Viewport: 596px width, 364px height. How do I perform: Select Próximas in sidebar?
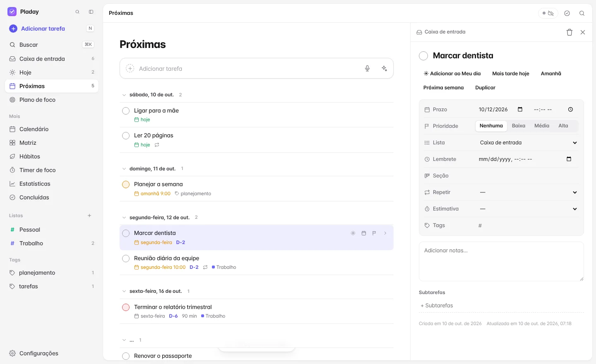52,86
